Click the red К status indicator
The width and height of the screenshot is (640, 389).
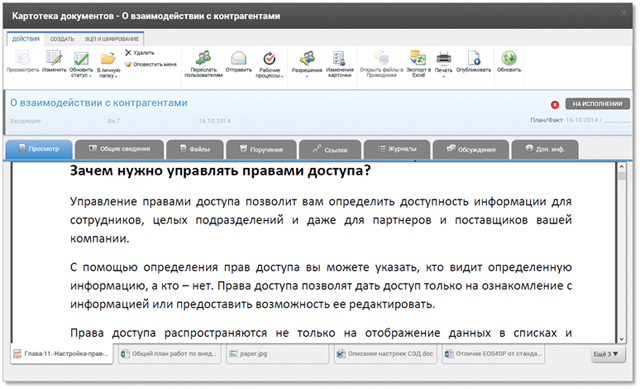click(x=555, y=104)
